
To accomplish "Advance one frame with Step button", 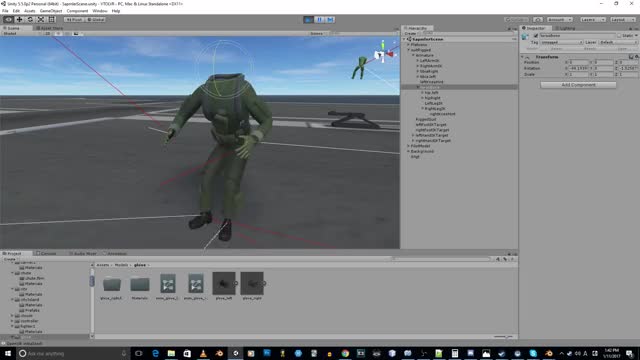I will click(330, 20).
